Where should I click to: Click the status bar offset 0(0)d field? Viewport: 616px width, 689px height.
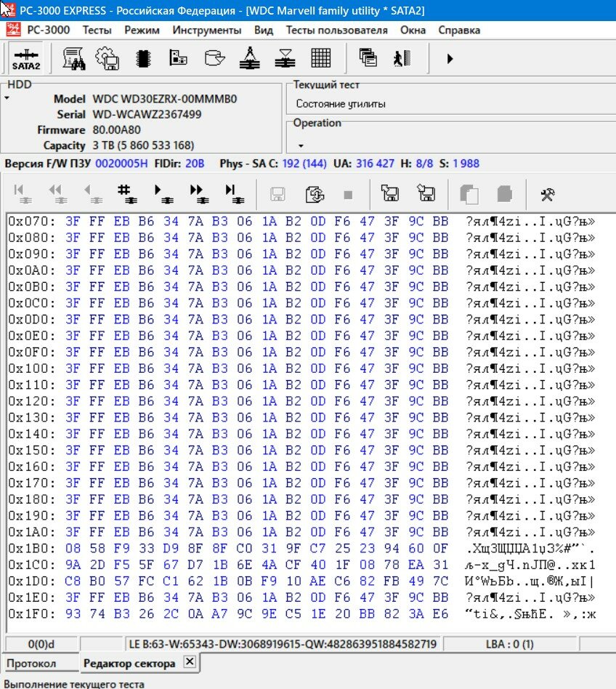[41, 644]
